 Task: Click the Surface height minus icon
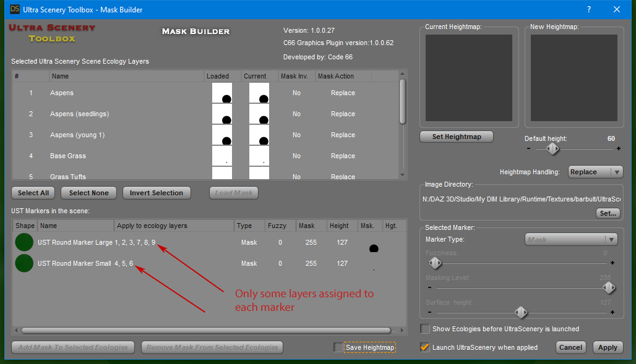tap(429, 312)
